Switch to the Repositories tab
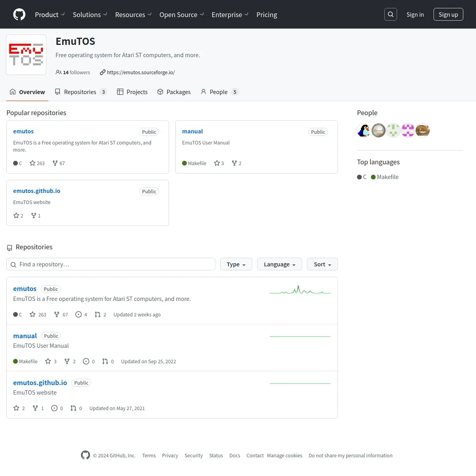Screen dimensions: 476x476 pyautogui.click(x=81, y=92)
